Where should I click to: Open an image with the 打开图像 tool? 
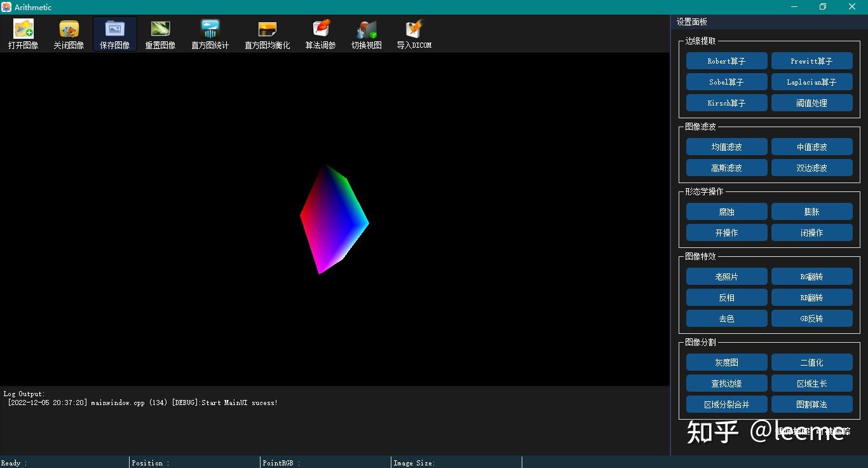point(23,33)
